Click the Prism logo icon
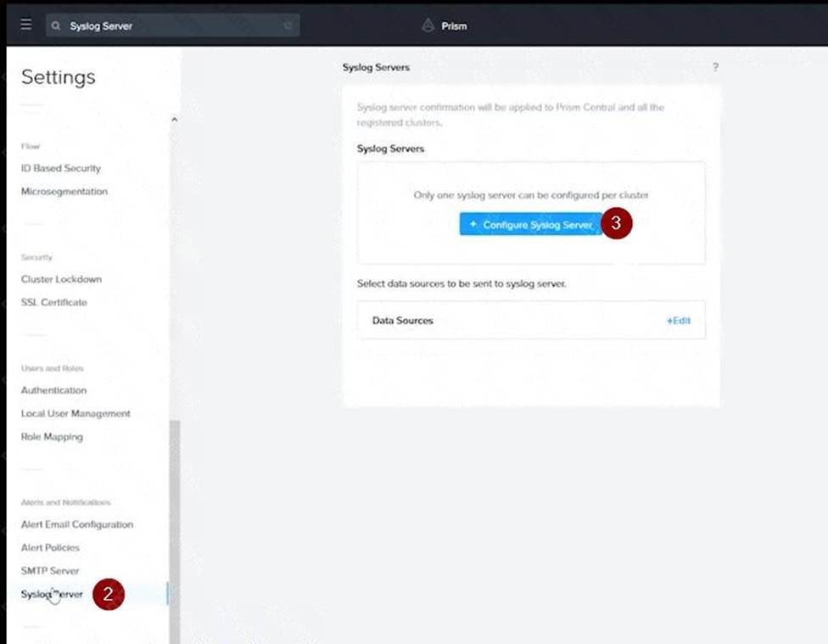 (428, 25)
